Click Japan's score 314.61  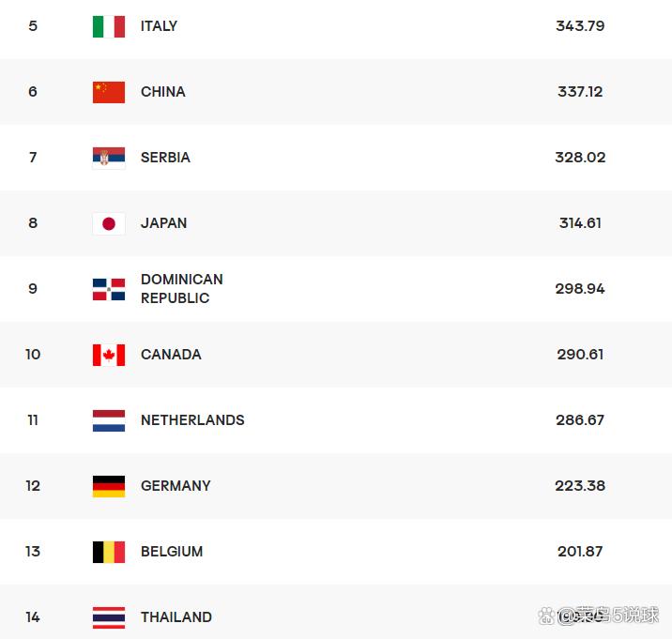point(580,223)
